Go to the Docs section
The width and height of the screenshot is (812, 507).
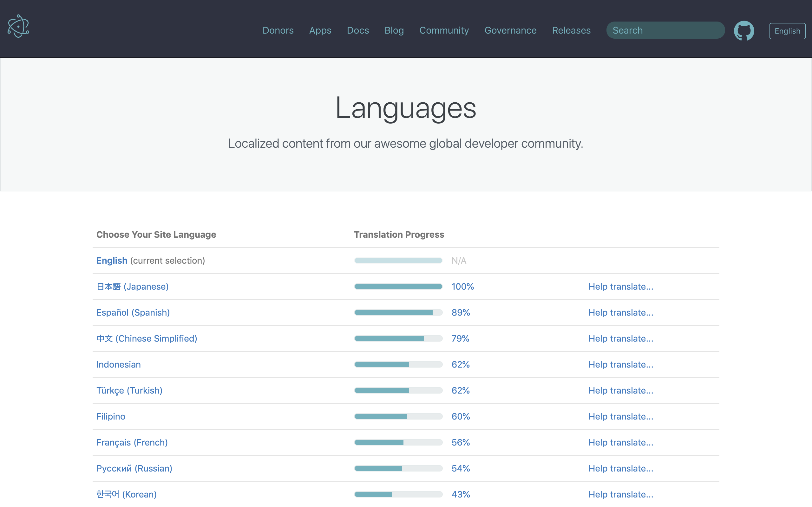358,30
